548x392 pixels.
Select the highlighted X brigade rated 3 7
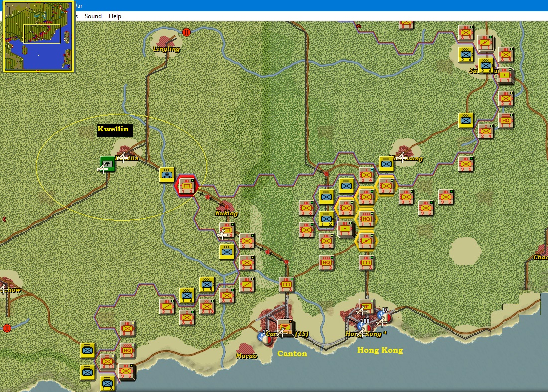pos(386,186)
